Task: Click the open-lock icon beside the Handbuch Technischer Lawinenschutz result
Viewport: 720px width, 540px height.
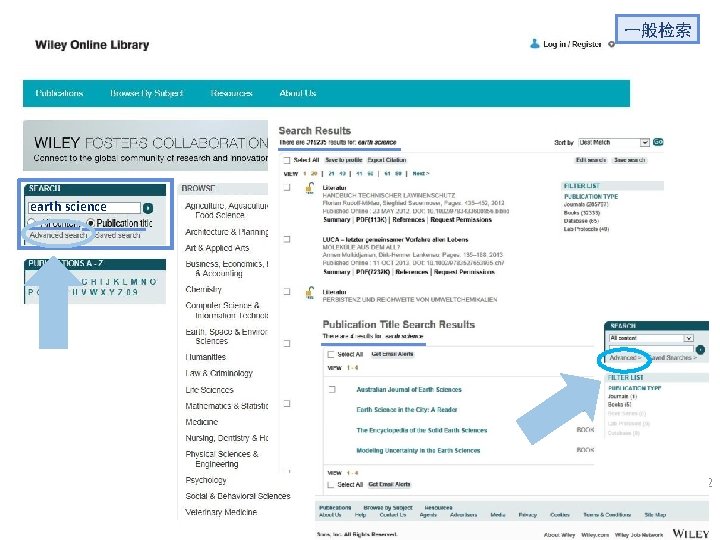Action: coord(310,188)
